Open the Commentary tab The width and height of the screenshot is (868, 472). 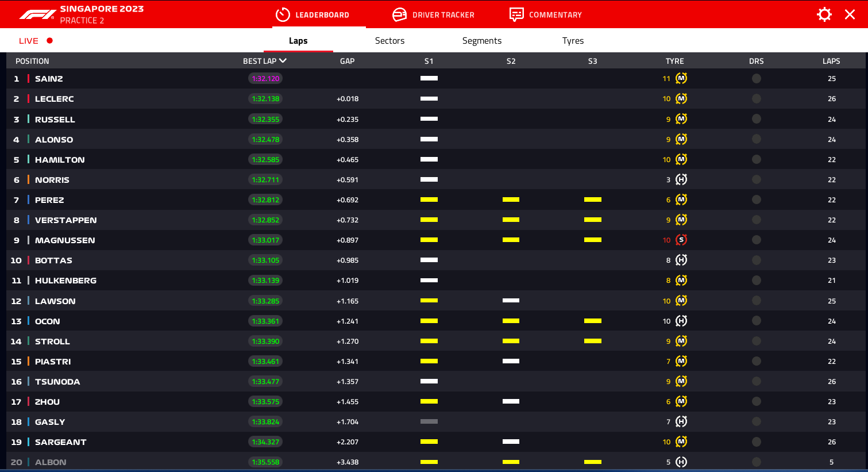[x=546, y=15]
